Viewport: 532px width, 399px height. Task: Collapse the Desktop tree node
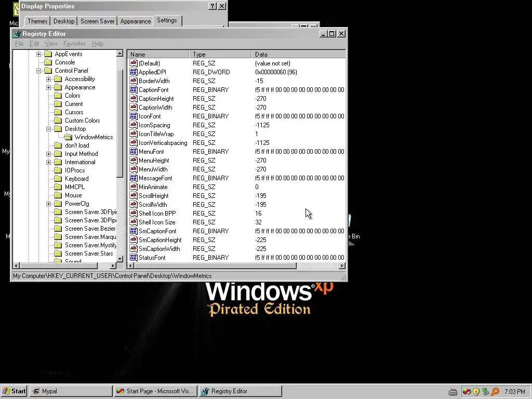coord(48,129)
